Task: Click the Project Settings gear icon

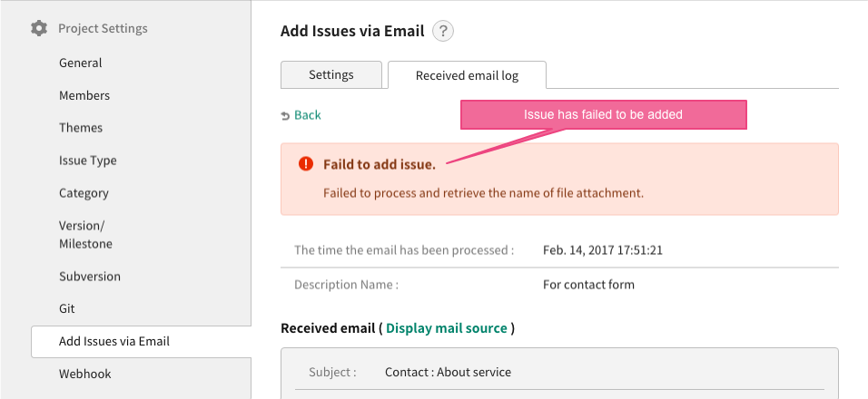Action: coord(39,28)
